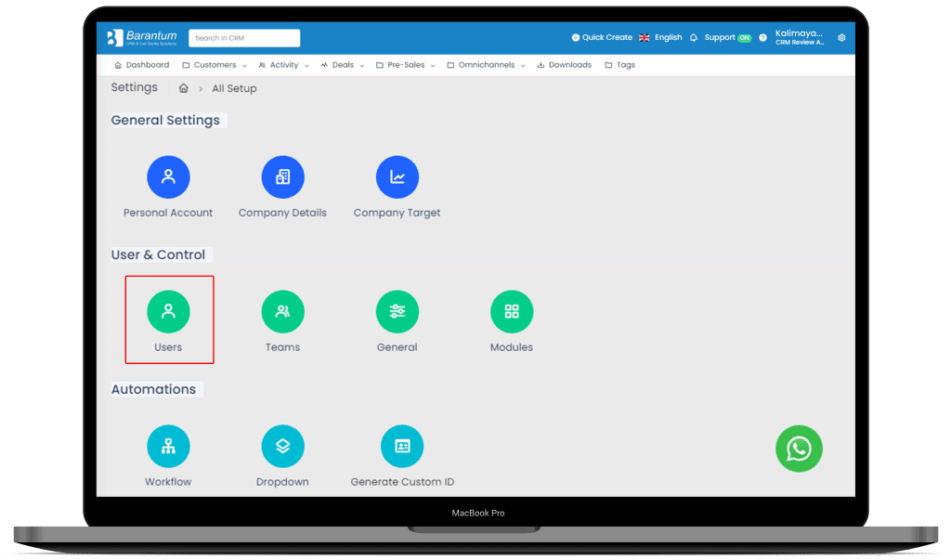
Task: Open the Dropdown automation icon
Action: (x=282, y=446)
